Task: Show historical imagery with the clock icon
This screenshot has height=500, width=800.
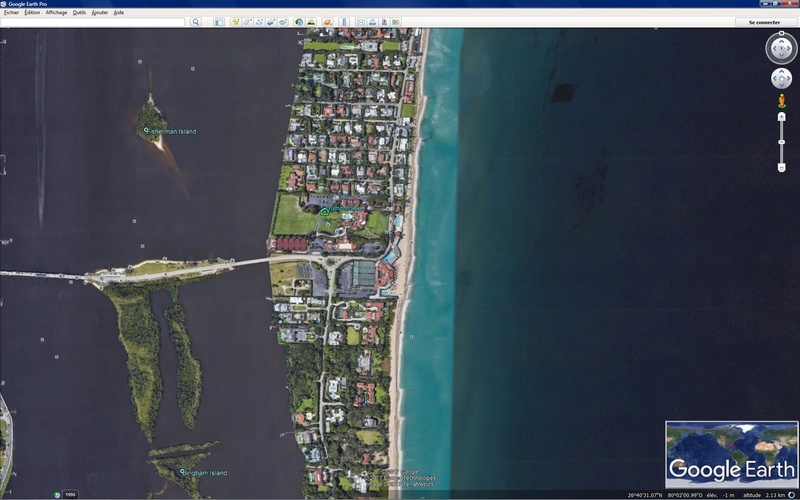Action: point(299,22)
